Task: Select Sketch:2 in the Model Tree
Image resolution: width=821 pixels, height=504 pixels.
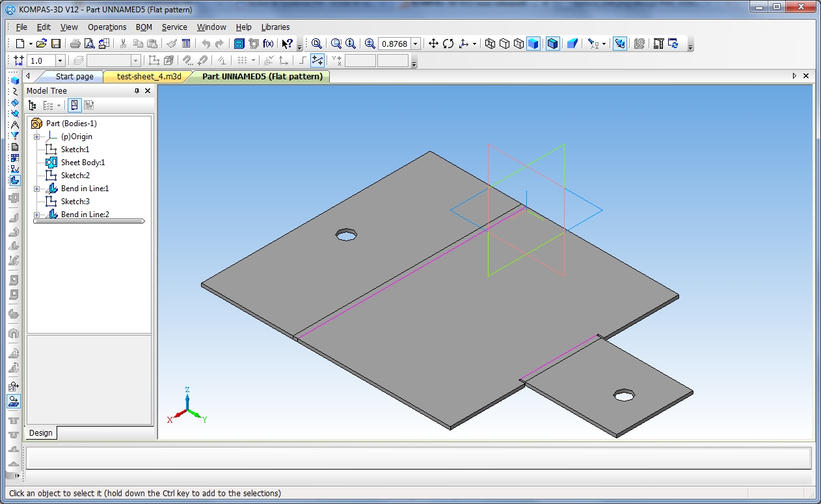Action: [75, 176]
